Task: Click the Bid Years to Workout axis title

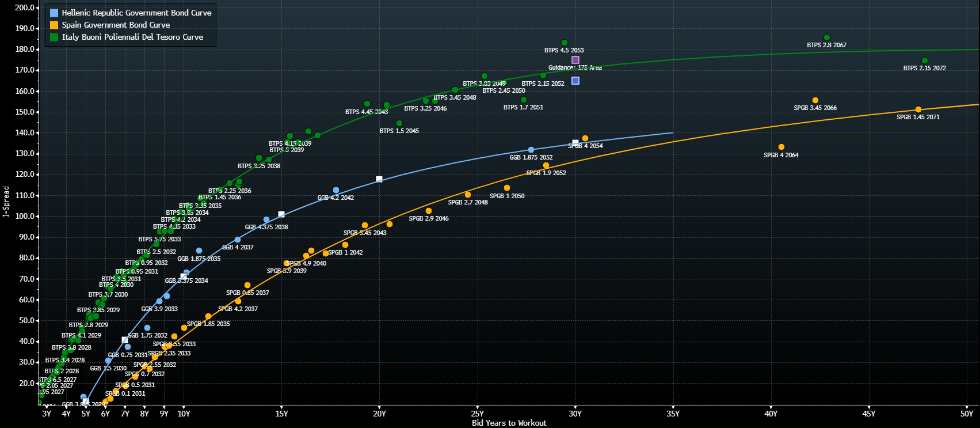Action: click(509, 423)
